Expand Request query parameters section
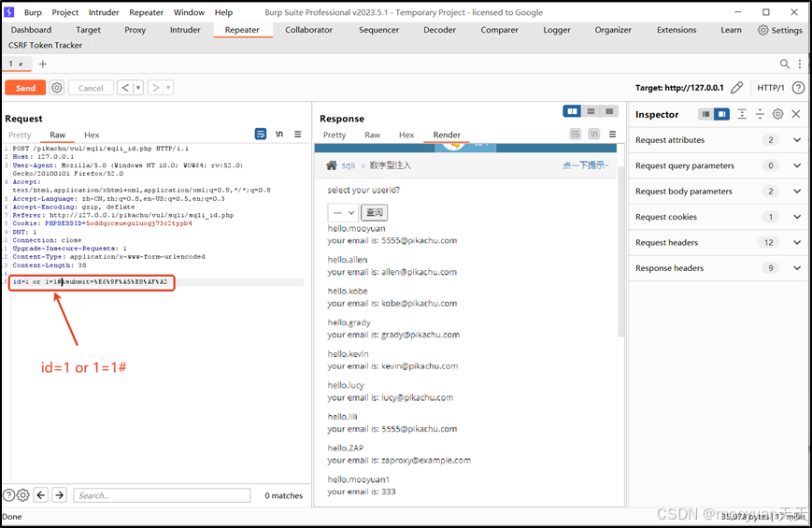812x528 pixels. tap(719, 165)
